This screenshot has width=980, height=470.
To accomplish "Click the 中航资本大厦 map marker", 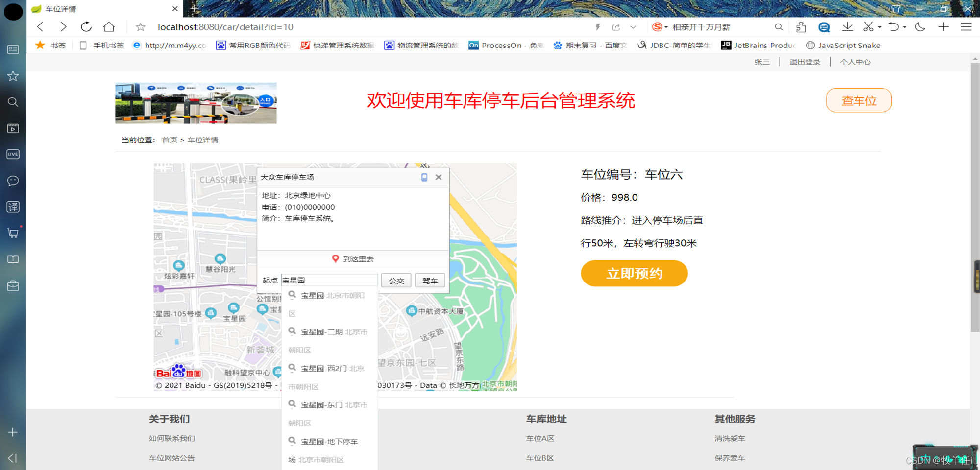I will [412, 310].
